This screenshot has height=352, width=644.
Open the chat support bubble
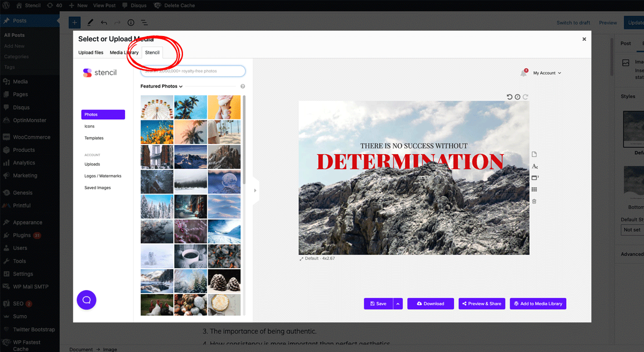pos(86,300)
